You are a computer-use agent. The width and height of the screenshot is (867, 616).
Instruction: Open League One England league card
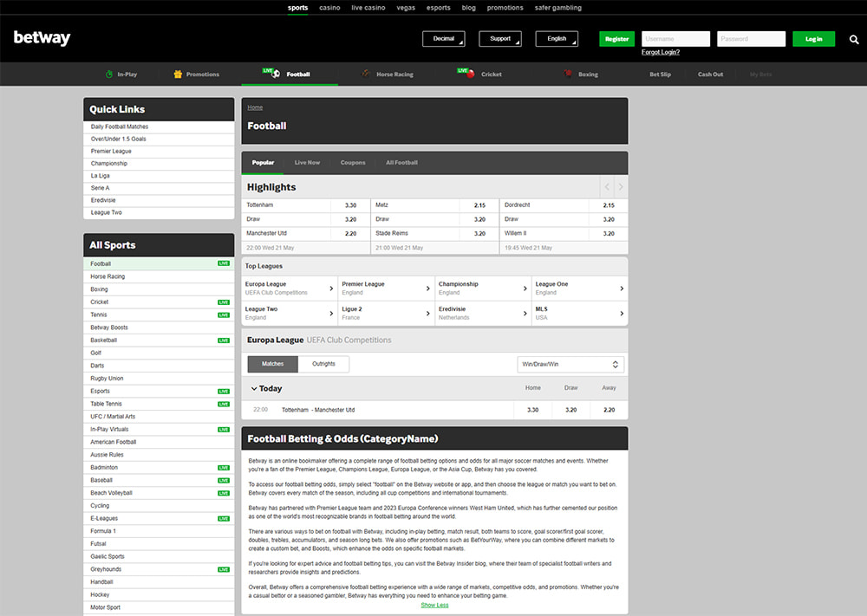[x=579, y=289]
